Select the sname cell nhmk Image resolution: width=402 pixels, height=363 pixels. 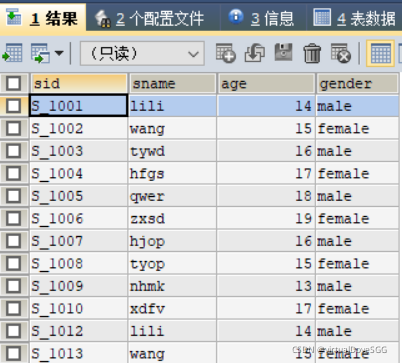(172, 286)
